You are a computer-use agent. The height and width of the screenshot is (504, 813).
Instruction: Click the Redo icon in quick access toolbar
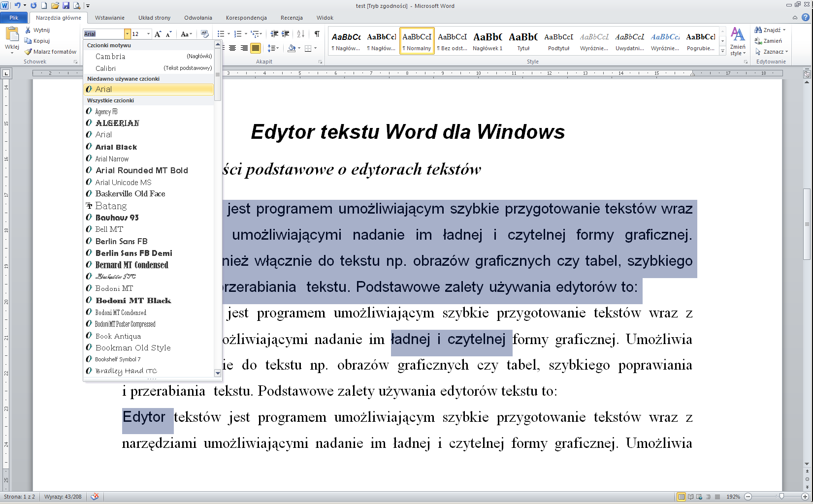tap(33, 5)
